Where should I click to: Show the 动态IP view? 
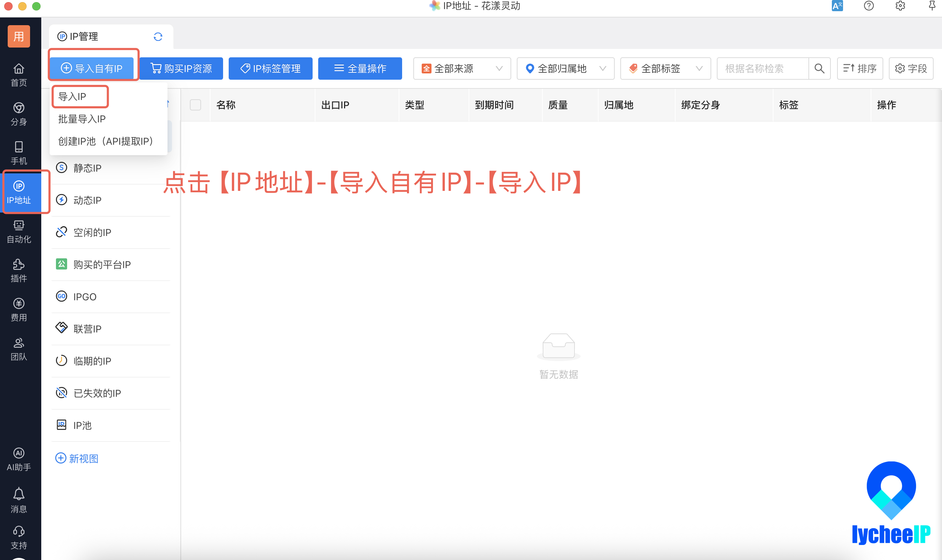[x=111, y=200]
